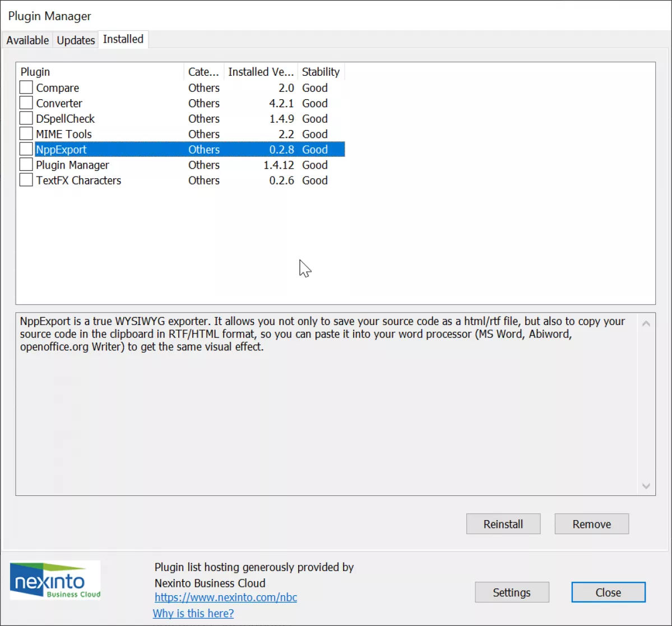Tick the TextFX Characters checkbox
672x626 pixels.
click(x=26, y=180)
